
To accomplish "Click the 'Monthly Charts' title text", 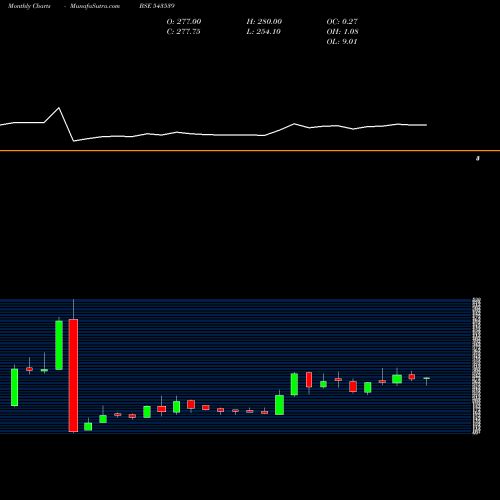I will [29, 6].
